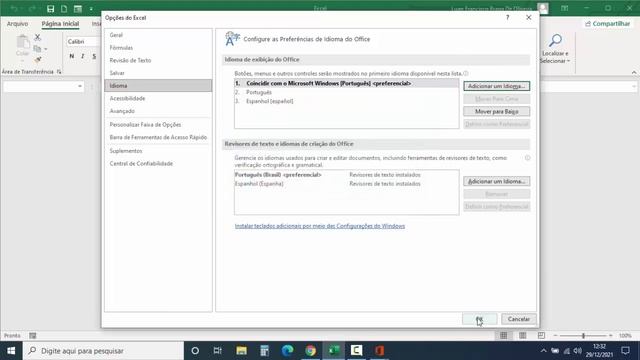Click authoring languages Adicionar um Idioma button
The image size is (640, 360).
click(496, 181)
